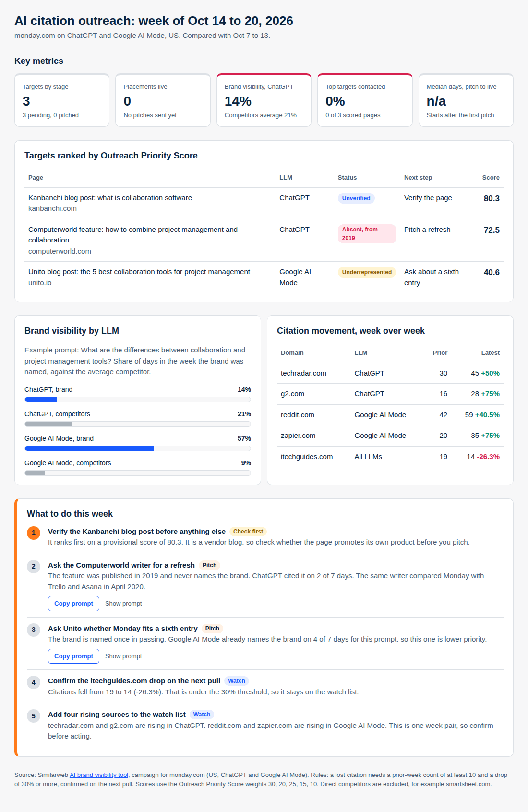Click the Brand visibility by LLM heading
Viewport: 528px width, 812px height.
point(72,331)
